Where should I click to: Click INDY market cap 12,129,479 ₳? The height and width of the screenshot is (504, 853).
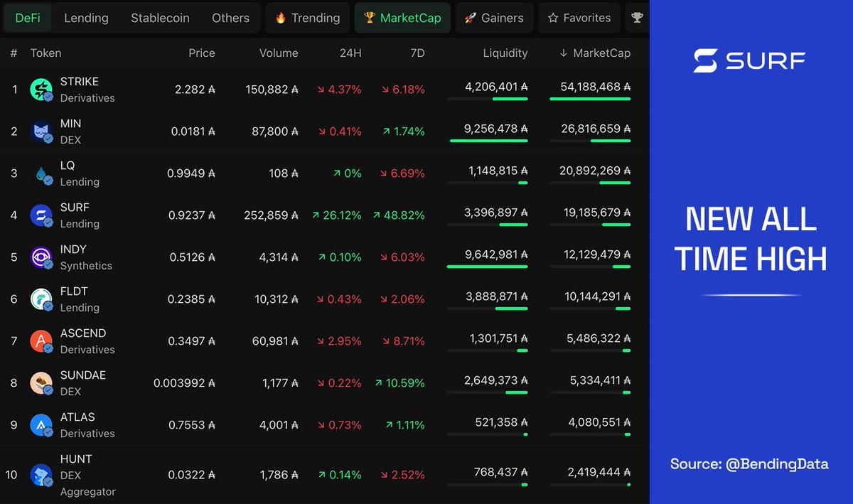coord(596,254)
